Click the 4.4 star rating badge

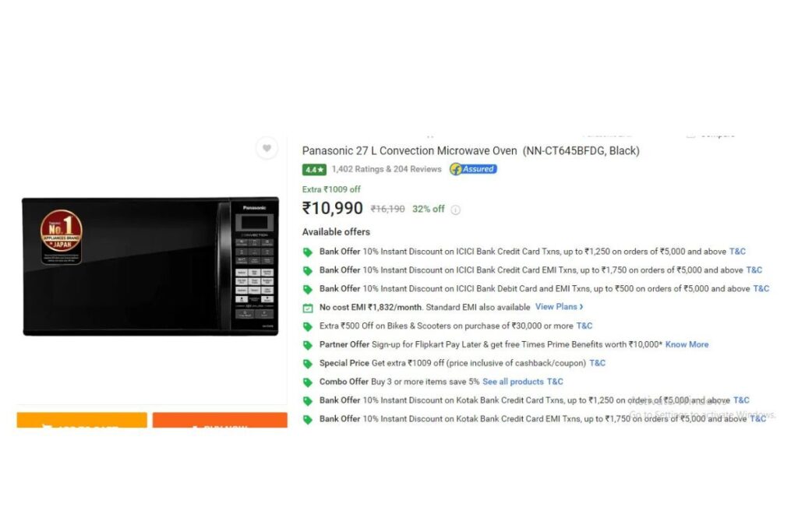[314, 169]
